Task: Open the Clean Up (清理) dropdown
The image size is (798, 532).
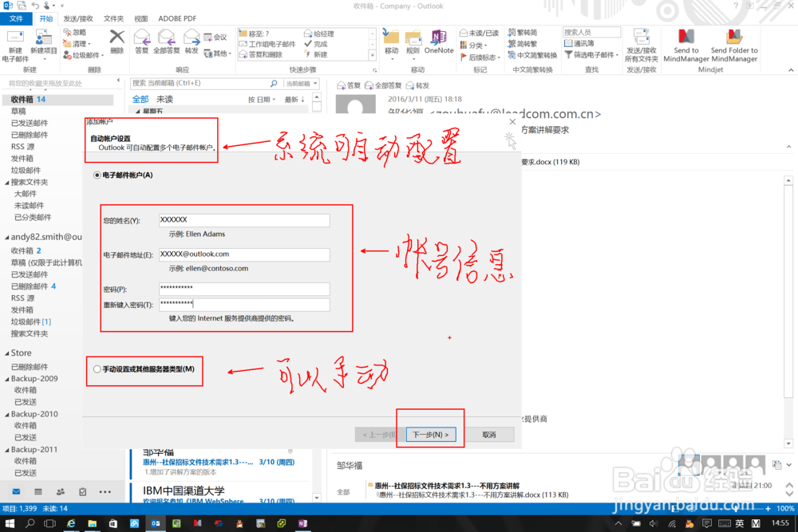Action: pyautogui.click(x=77, y=44)
